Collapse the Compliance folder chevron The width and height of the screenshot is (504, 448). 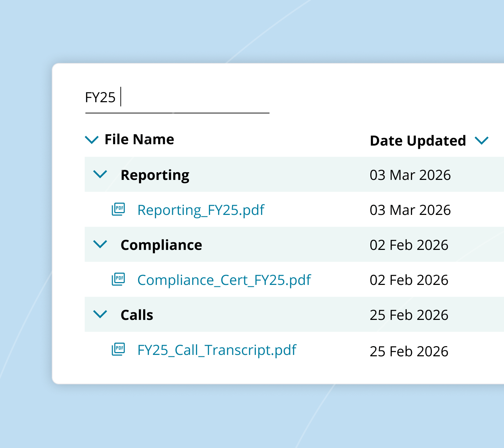click(x=100, y=244)
